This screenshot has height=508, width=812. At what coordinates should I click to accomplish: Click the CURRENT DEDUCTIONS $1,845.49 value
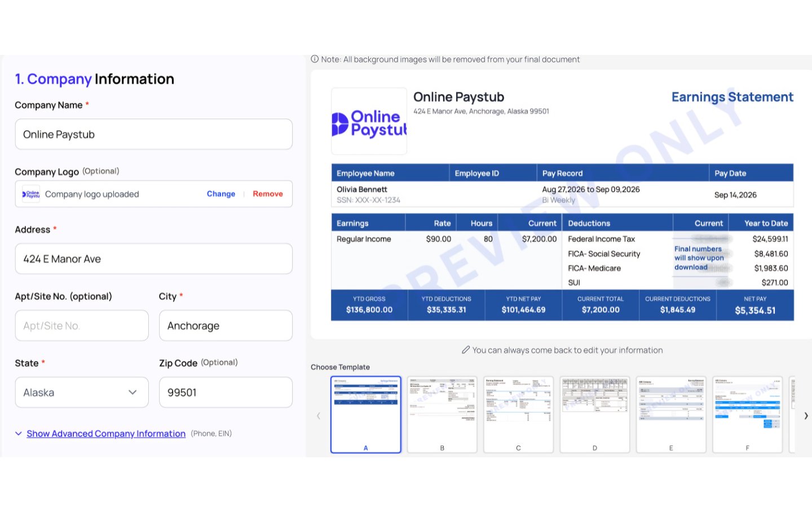coord(678,310)
